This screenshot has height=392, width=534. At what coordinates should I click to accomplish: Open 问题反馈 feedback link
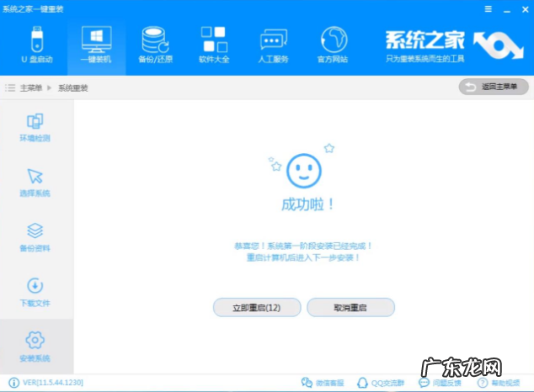pyautogui.click(x=440, y=383)
